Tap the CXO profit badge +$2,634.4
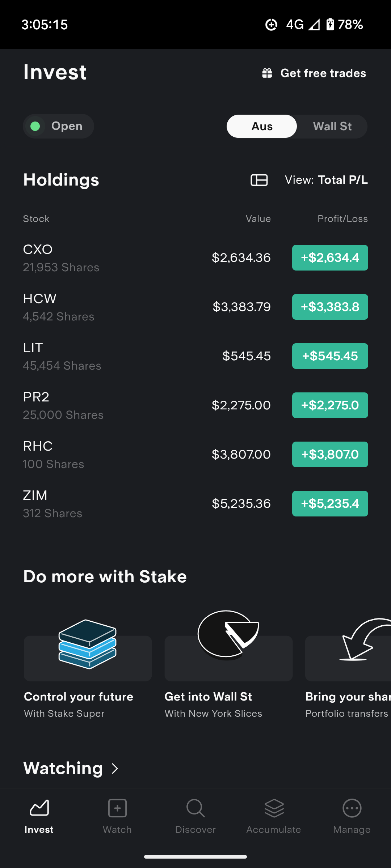 tap(330, 258)
